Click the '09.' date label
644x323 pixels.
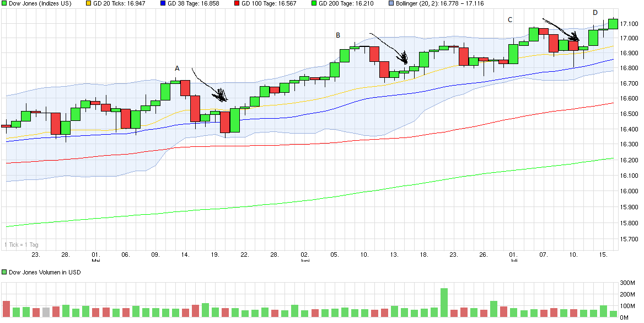(155, 255)
